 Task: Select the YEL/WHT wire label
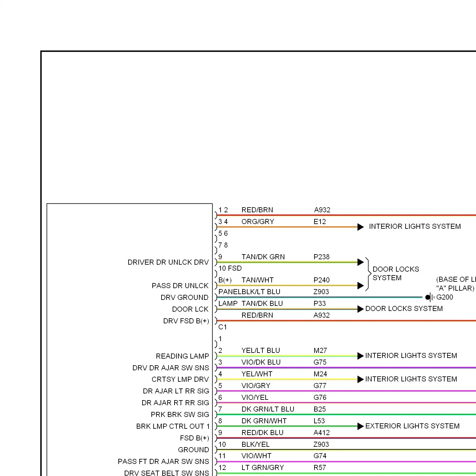coord(257,374)
